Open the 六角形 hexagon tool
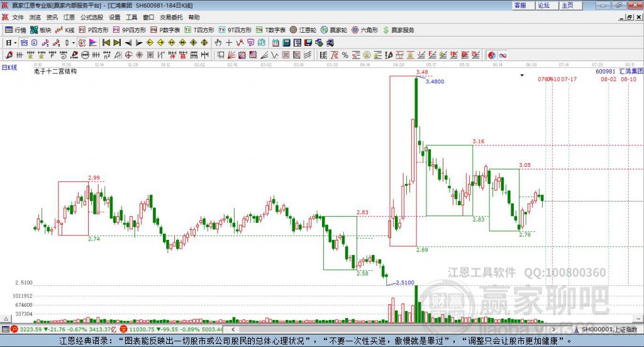This screenshot has height=347, width=644. pos(365,30)
